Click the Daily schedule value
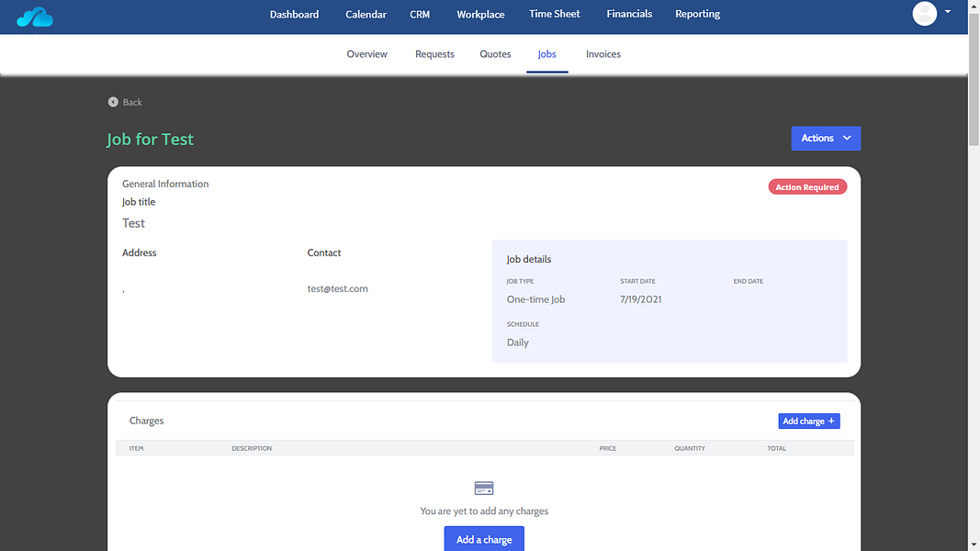 (517, 343)
